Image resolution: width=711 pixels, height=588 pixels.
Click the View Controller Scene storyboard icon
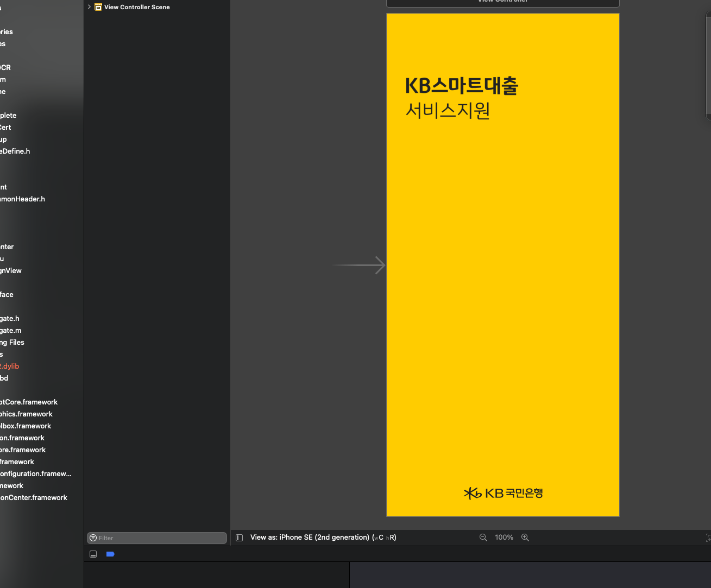98,7
